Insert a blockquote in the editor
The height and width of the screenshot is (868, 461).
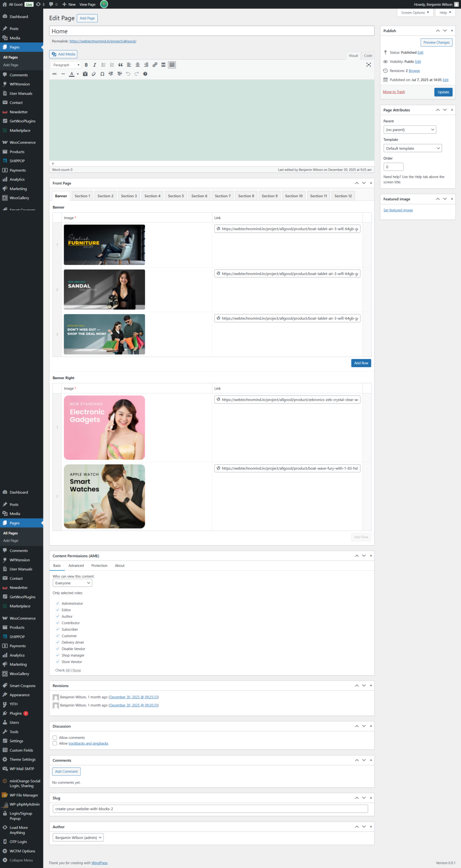pos(120,65)
